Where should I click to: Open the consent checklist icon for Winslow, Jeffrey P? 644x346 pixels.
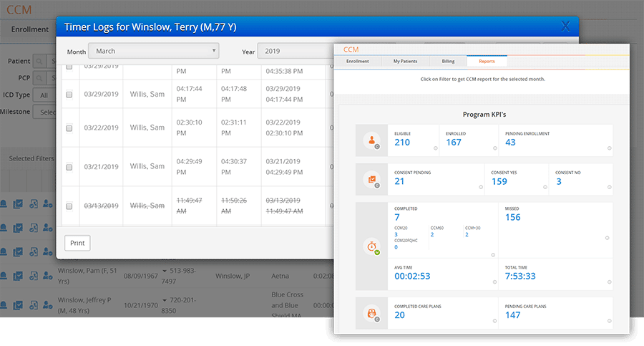pos(18,305)
